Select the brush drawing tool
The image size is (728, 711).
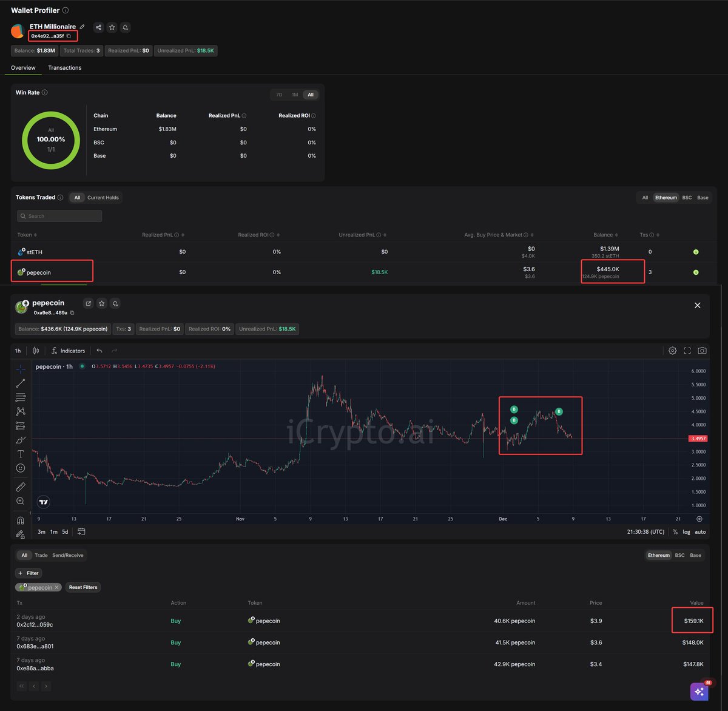pos(21,440)
